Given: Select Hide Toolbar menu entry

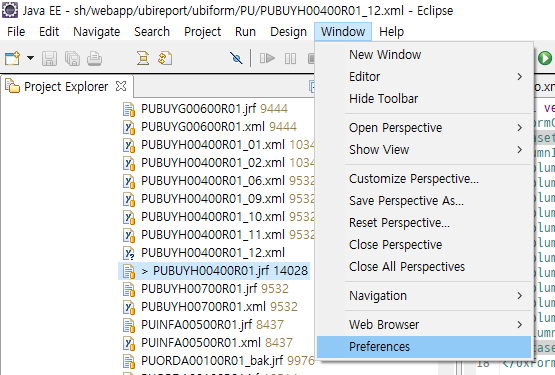Looking at the screenshot, I should [424, 98].
